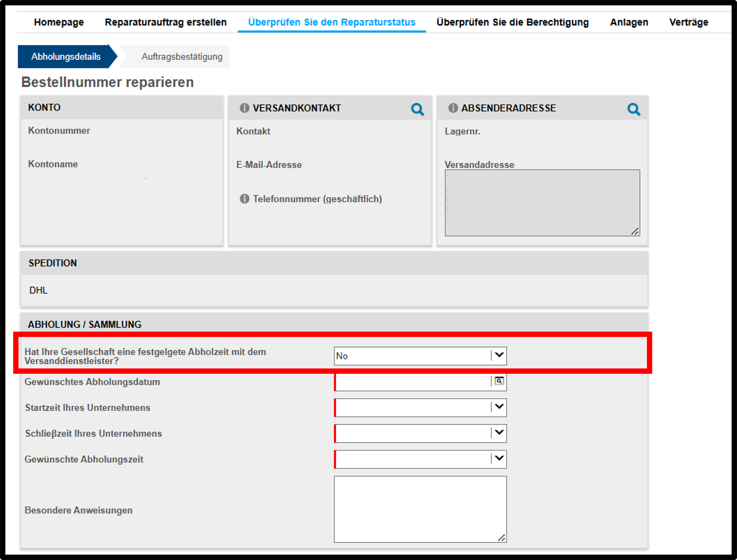Expand the Gewünschte Abholungszeit dropdown
This screenshot has height=560, width=737.
pyautogui.click(x=420, y=459)
